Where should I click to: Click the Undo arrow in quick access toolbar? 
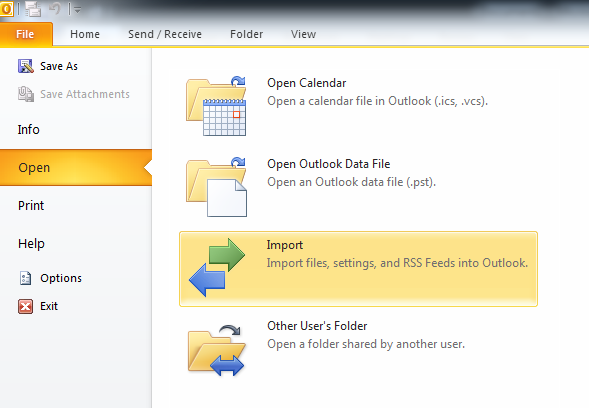coord(55,9)
